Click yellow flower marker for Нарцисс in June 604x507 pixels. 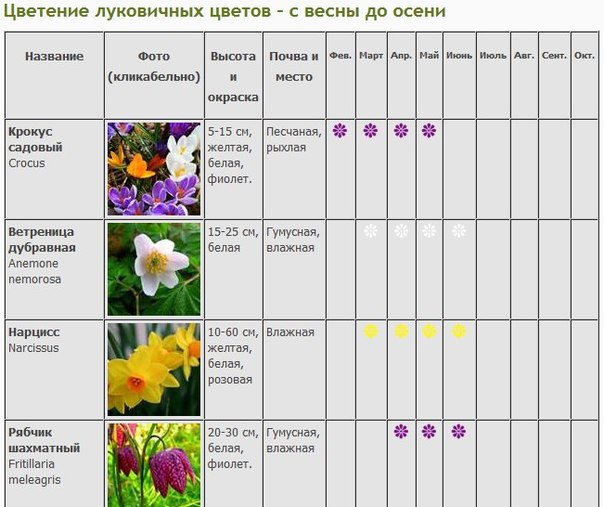[x=459, y=331]
